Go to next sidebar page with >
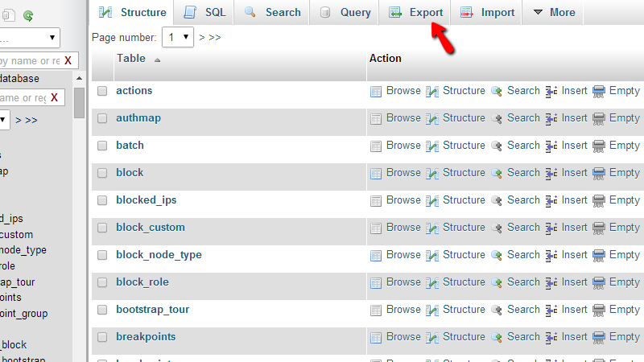The width and height of the screenshot is (644, 362). coord(19,120)
